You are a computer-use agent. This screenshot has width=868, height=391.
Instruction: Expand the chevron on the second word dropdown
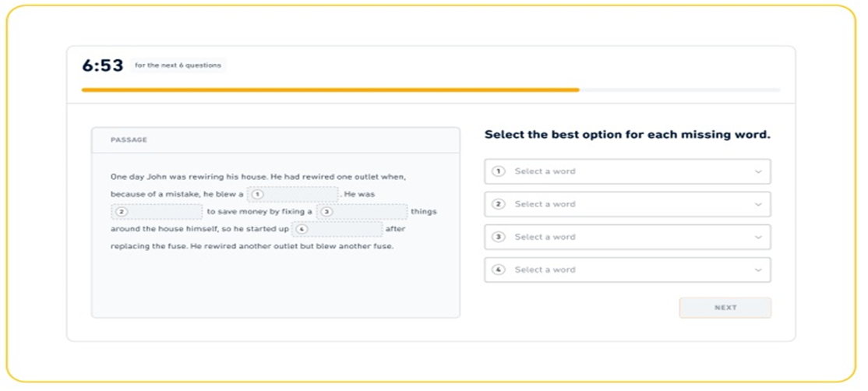tap(758, 205)
